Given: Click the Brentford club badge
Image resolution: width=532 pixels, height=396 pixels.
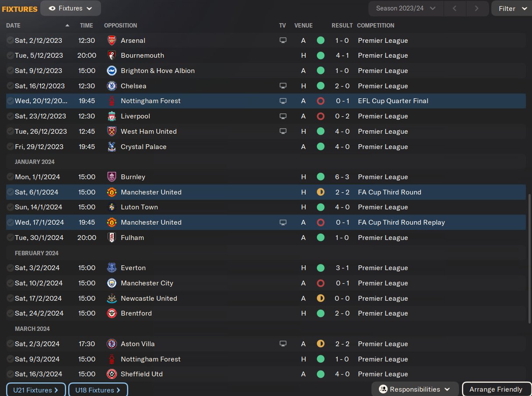Looking at the screenshot, I should click(x=112, y=313).
